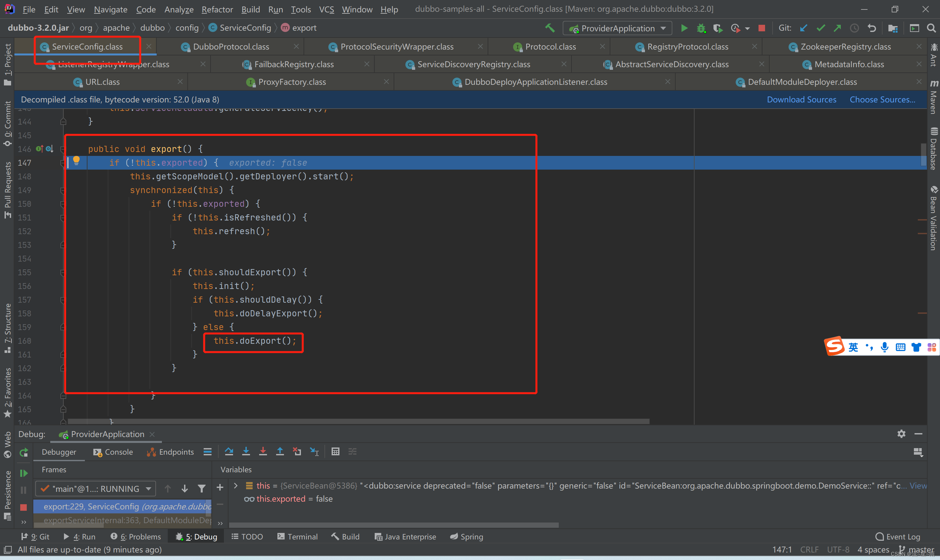
Task: Collapse the synchronized block fold marker
Action: pyautogui.click(x=63, y=190)
